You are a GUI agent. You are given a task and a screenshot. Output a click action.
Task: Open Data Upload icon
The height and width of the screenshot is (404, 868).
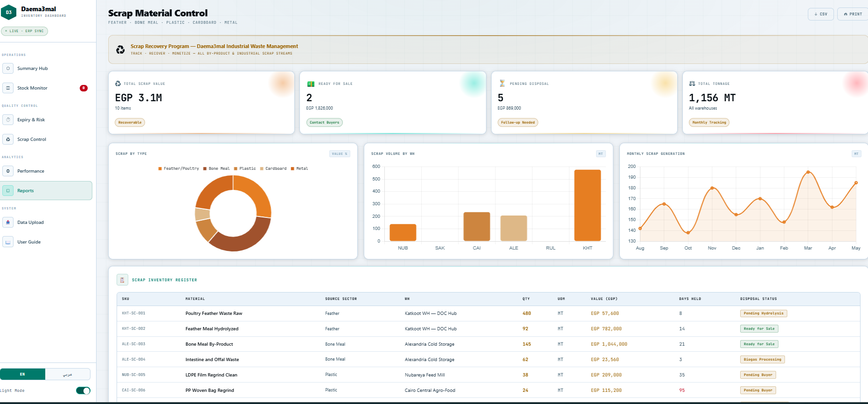(8, 223)
